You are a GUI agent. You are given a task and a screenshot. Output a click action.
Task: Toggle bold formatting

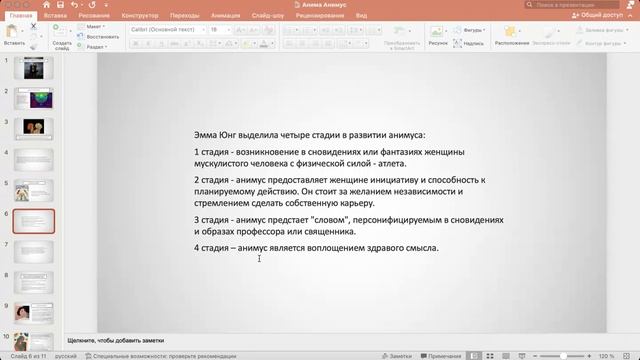136,43
